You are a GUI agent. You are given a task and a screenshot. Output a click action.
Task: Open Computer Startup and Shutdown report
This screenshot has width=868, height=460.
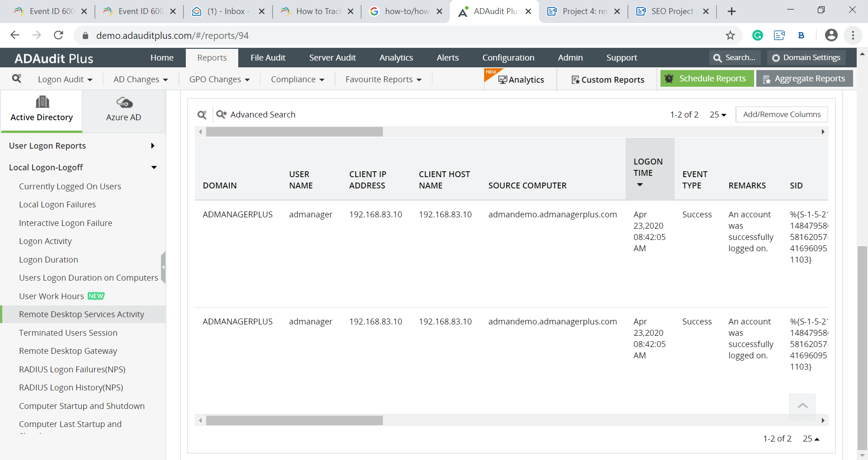click(82, 406)
